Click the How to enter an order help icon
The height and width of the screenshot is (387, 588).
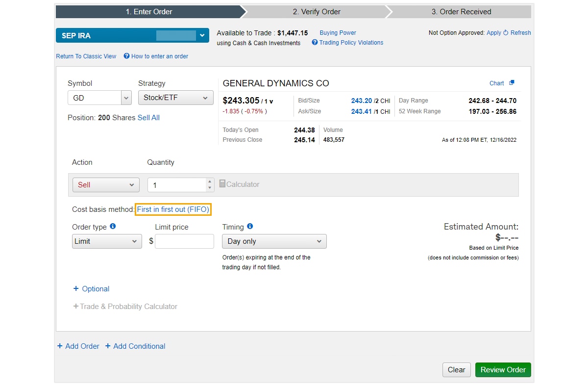click(x=126, y=56)
